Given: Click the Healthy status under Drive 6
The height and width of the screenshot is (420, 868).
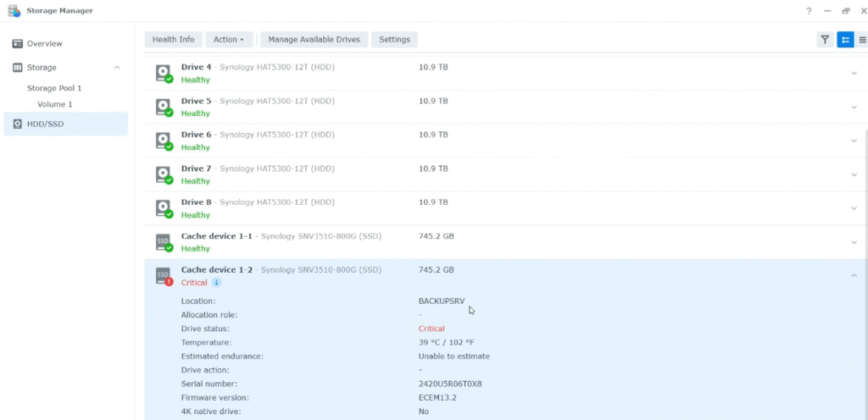Looking at the screenshot, I should pos(196,147).
